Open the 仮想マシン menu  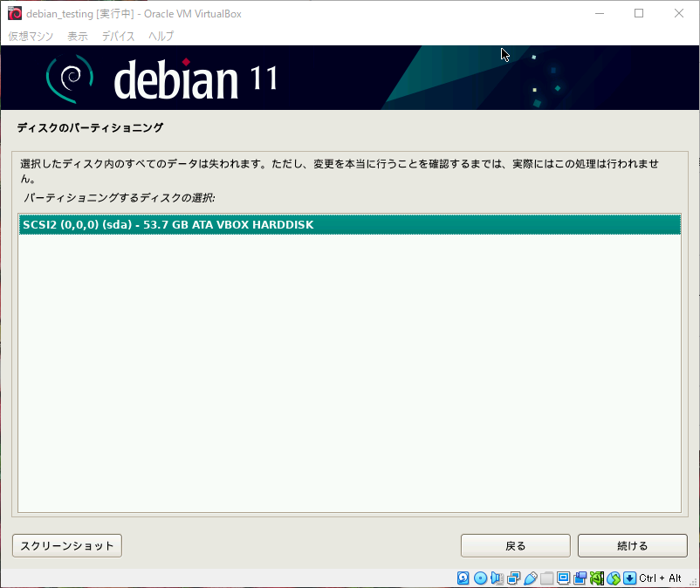(31, 36)
